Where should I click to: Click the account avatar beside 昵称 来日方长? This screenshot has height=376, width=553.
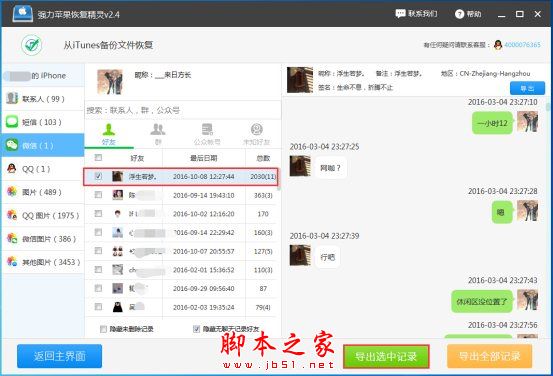point(110,82)
